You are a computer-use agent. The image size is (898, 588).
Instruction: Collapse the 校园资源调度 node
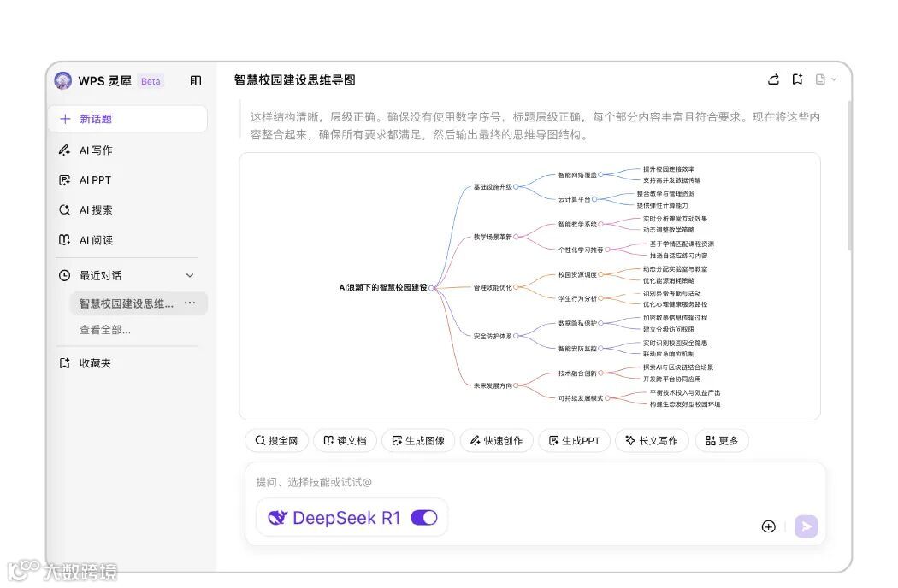600,275
